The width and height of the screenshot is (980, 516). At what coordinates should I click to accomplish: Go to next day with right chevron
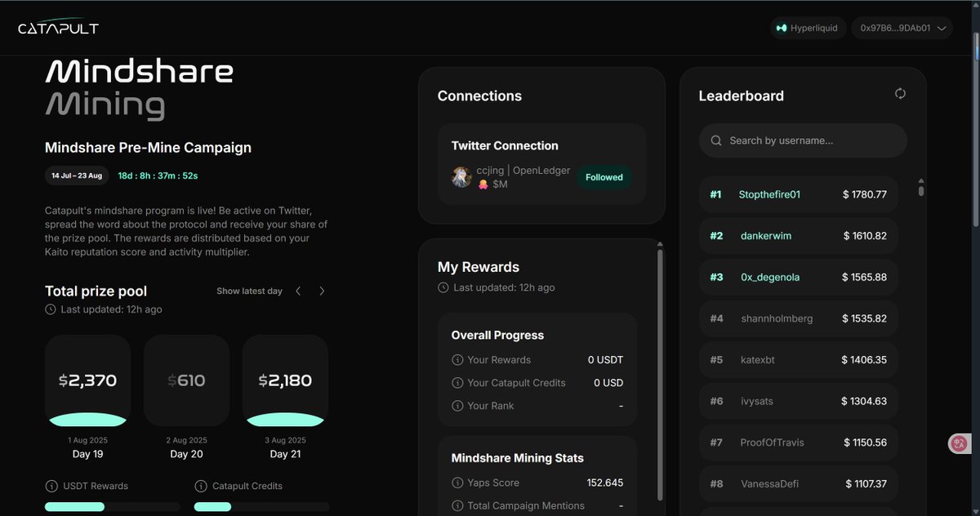[x=322, y=291]
